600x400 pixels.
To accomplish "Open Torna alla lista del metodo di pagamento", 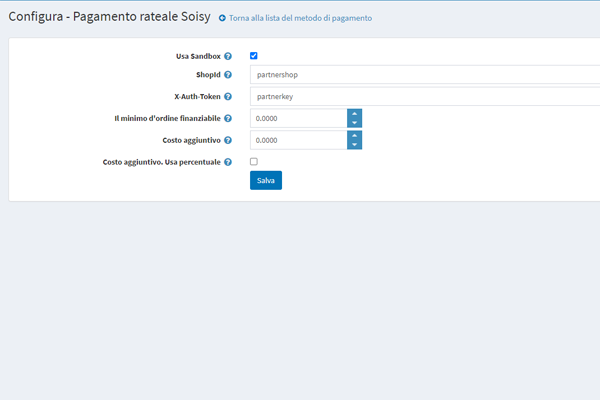I will click(300, 18).
